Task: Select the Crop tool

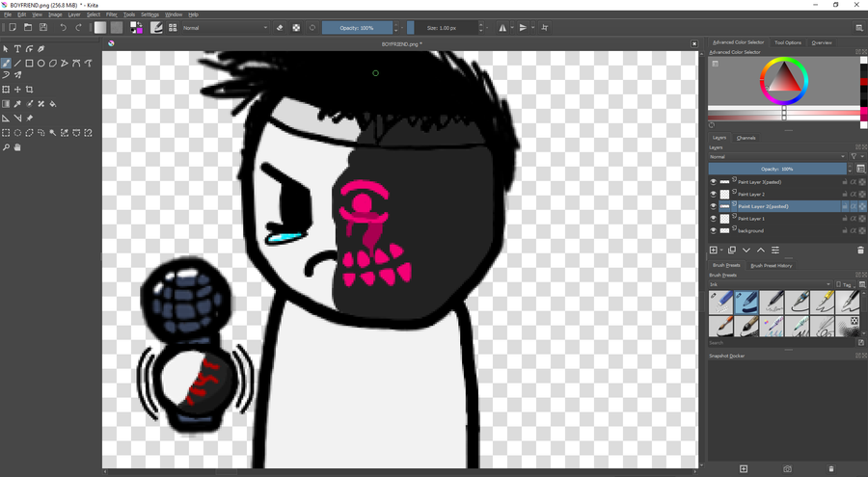Action: [x=29, y=89]
